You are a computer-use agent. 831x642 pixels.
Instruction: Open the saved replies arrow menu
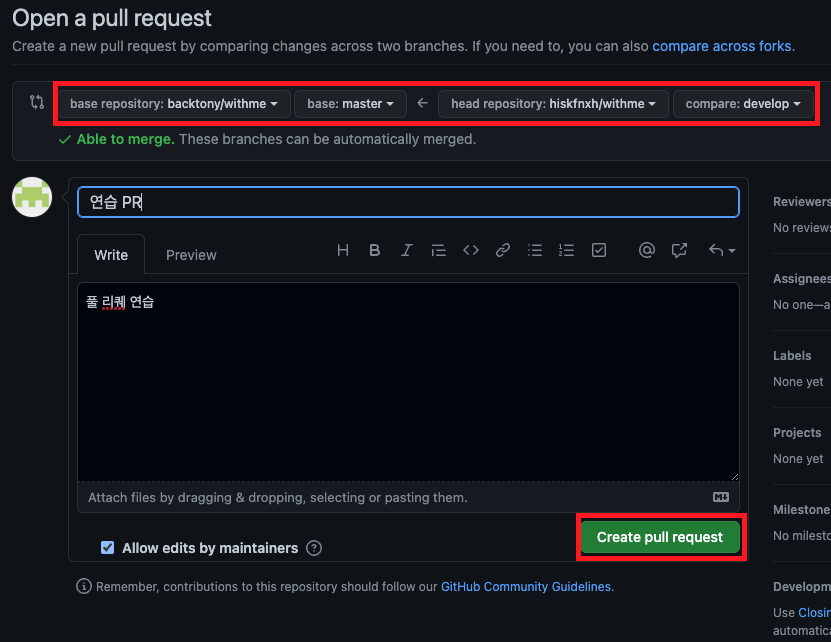point(722,250)
